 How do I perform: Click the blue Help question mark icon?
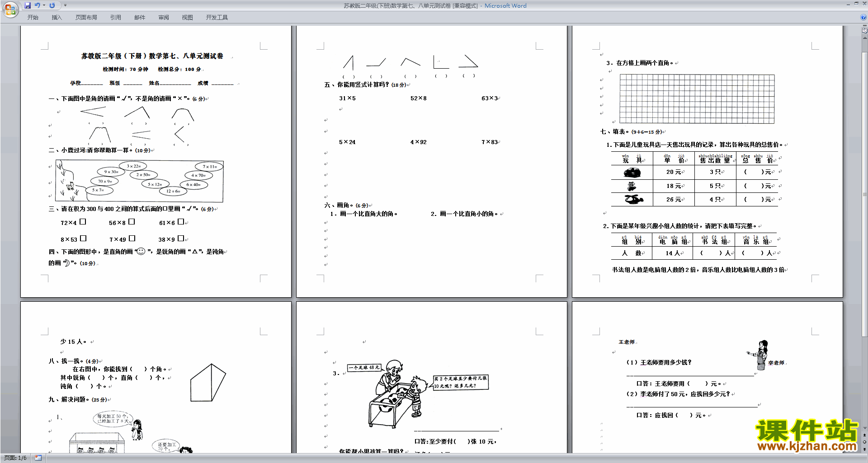click(863, 17)
